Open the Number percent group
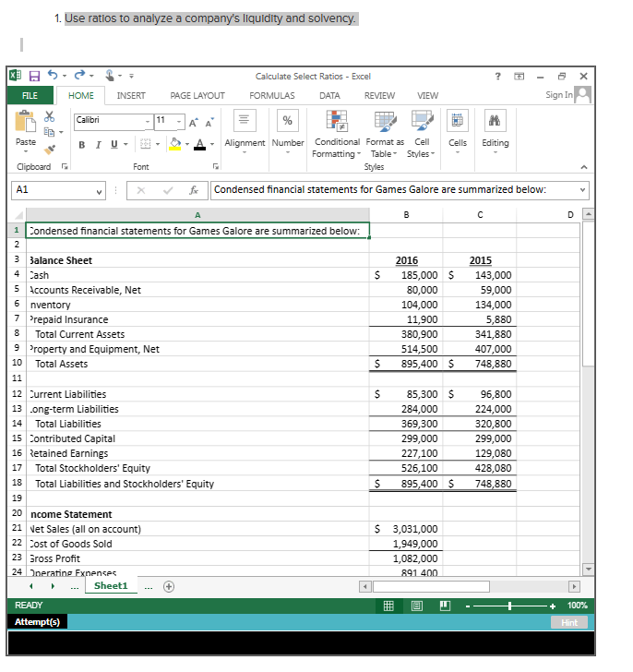Image resolution: width=633 pixels, height=672 pixels. pyautogui.click(x=288, y=120)
